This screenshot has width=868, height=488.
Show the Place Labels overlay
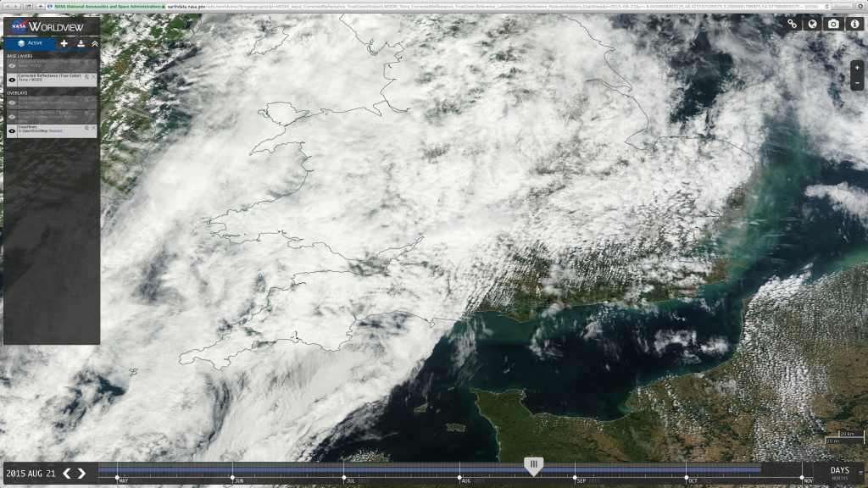pyautogui.click(x=12, y=103)
